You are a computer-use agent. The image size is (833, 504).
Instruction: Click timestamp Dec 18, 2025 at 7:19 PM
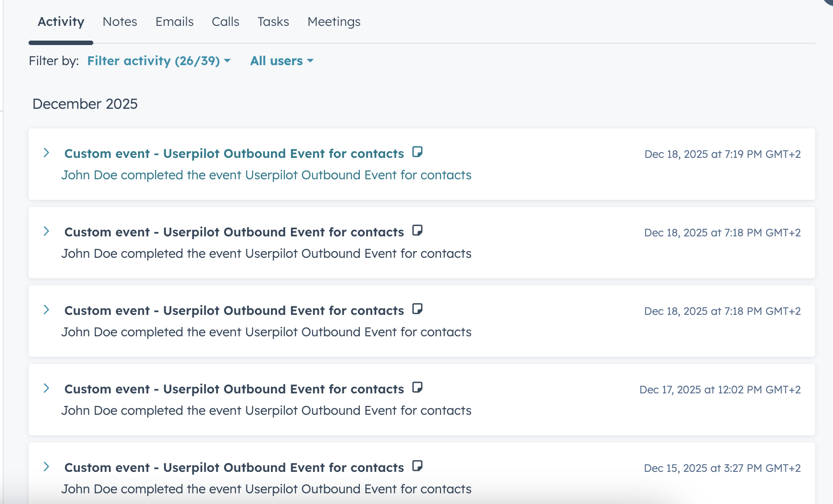(x=722, y=154)
